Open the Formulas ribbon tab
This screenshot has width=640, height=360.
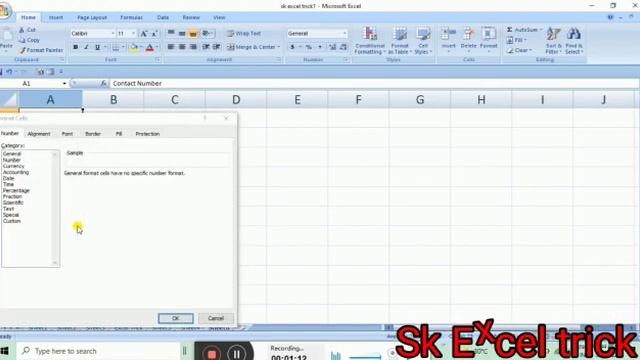[131, 18]
